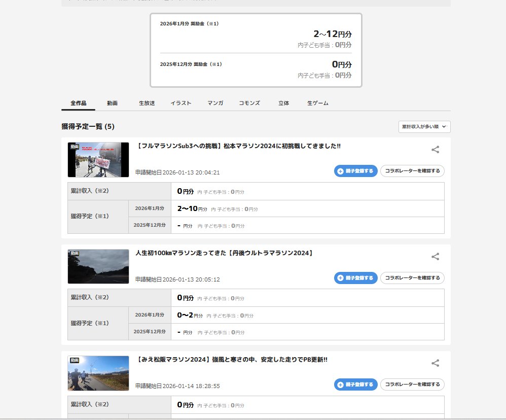Click the share icon for 丹後ウルトラマラソン2024
The width and height of the screenshot is (506, 420).
click(x=435, y=257)
